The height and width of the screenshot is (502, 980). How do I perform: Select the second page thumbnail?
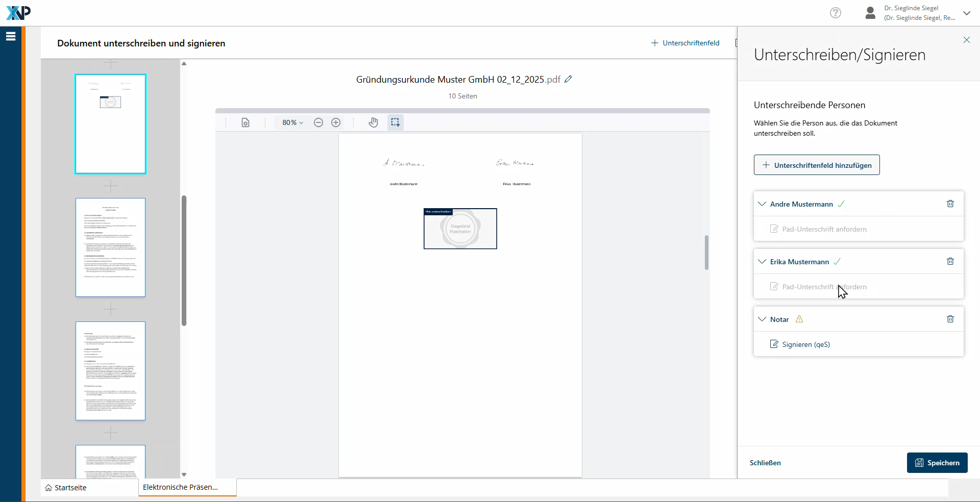pos(110,247)
